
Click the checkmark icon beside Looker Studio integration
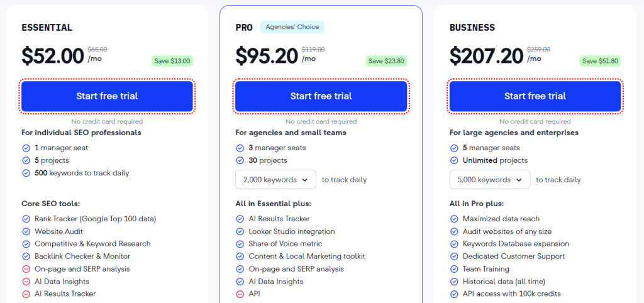(x=240, y=231)
